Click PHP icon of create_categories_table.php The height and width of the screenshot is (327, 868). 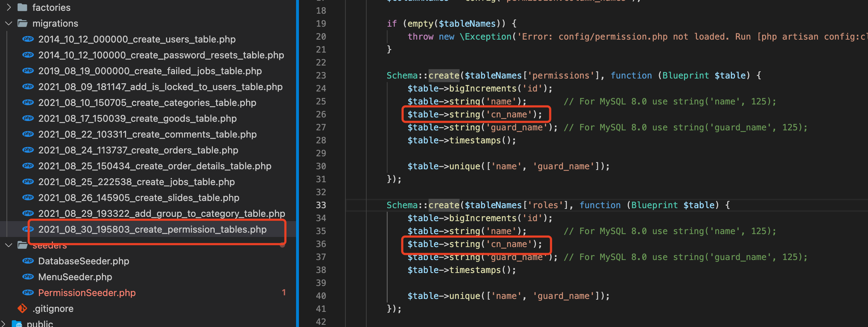click(28, 103)
